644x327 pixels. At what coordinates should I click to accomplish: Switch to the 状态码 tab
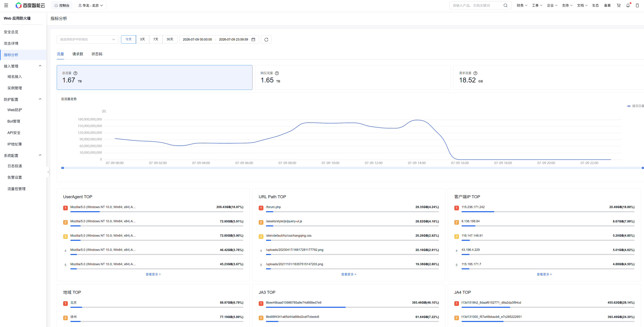pyautogui.click(x=97, y=54)
